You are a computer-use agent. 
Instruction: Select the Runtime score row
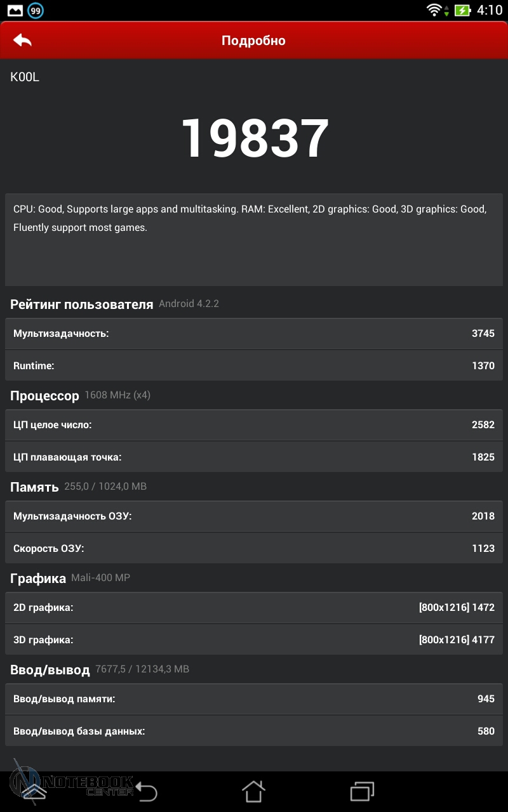(254, 365)
